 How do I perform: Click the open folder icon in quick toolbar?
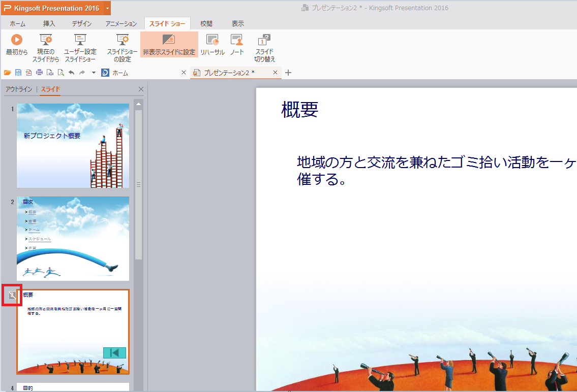(x=7, y=73)
